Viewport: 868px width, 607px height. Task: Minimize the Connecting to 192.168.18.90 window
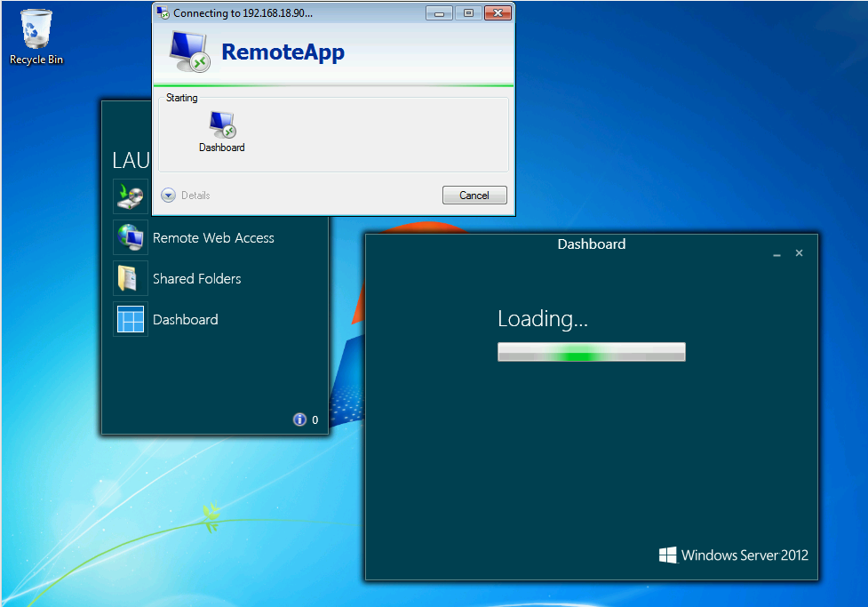(x=439, y=13)
